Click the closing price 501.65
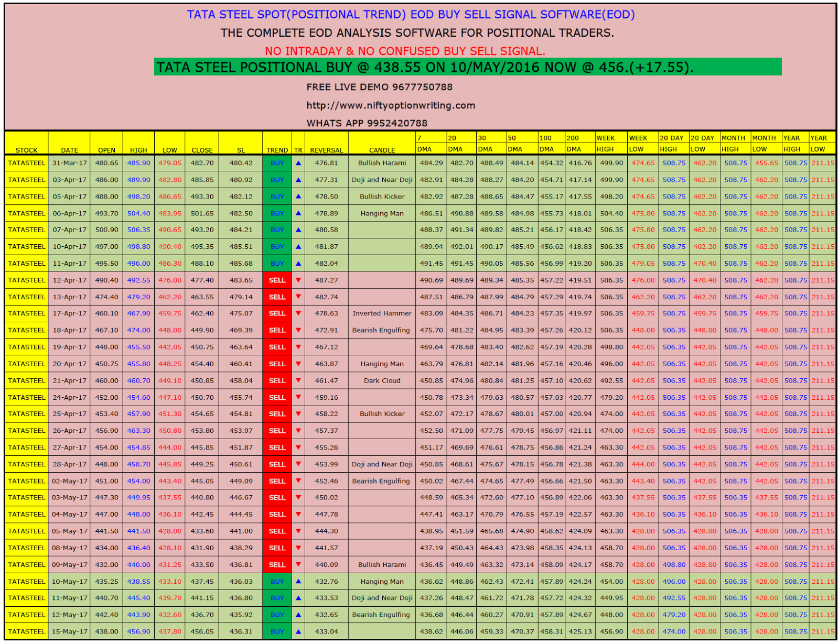Image resolution: width=839 pixels, height=644 pixels. pos(202,213)
